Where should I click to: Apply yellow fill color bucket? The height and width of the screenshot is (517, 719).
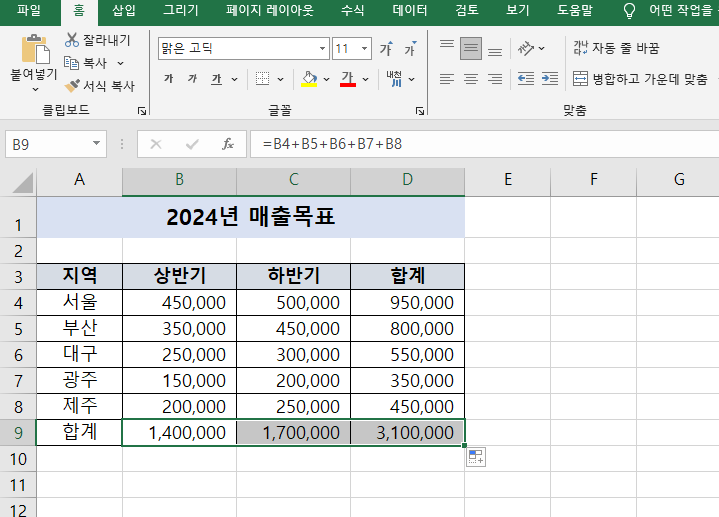(310, 79)
